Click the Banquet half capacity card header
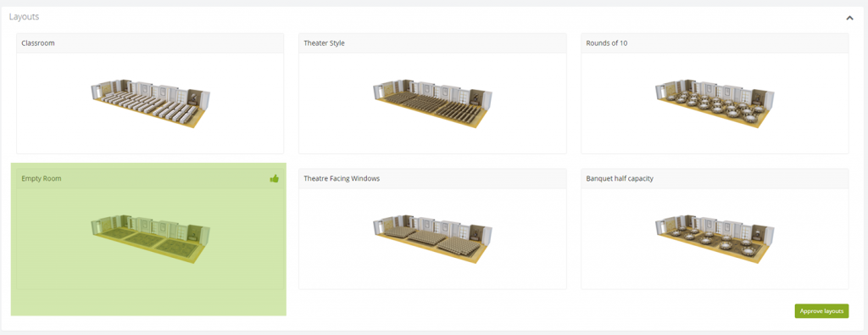The image size is (868, 335). (715, 179)
